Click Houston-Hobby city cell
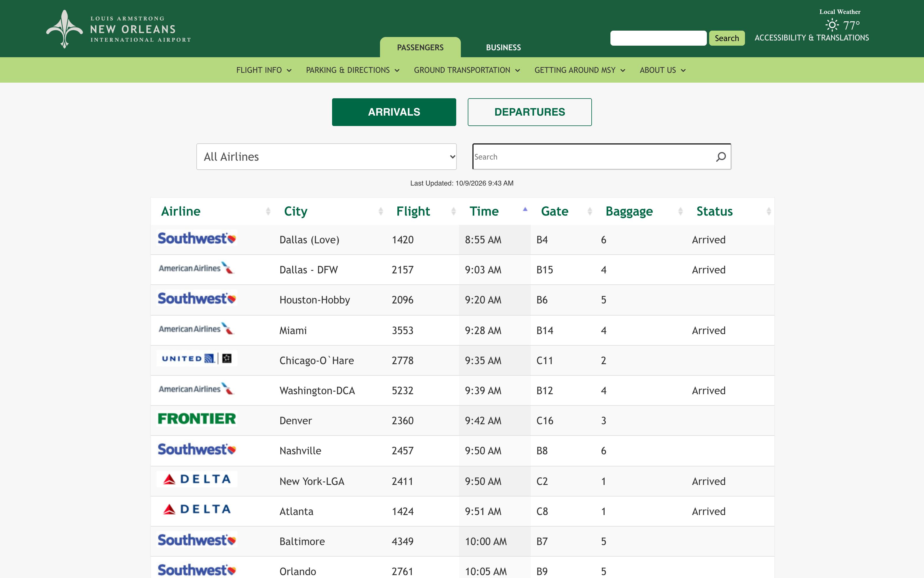 (x=315, y=300)
